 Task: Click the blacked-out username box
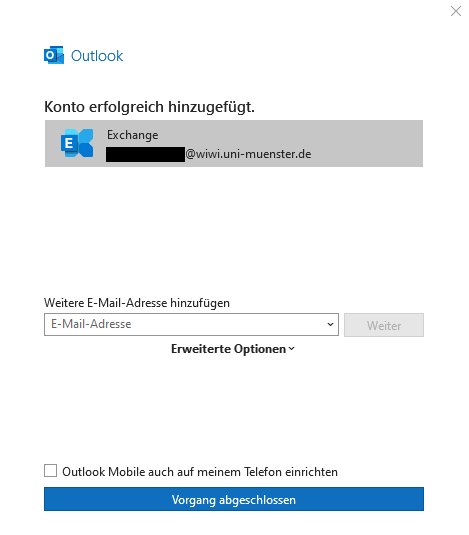[145, 154]
